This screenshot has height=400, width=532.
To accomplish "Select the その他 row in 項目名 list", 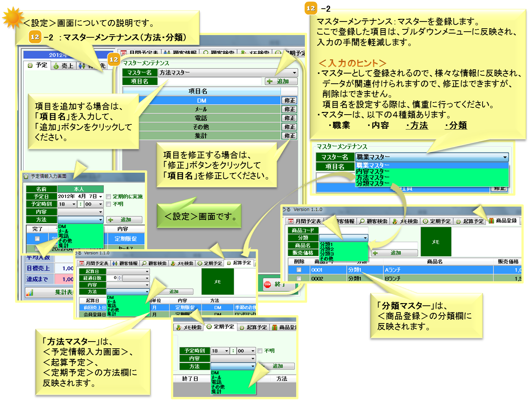I will point(202,127).
